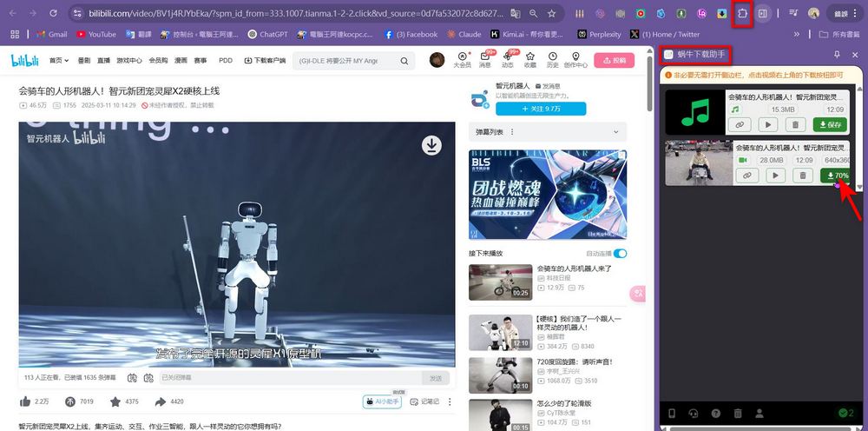The width and height of the screenshot is (868, 431).
Task: Click the 70% download progress button
Action: (837, 176)
